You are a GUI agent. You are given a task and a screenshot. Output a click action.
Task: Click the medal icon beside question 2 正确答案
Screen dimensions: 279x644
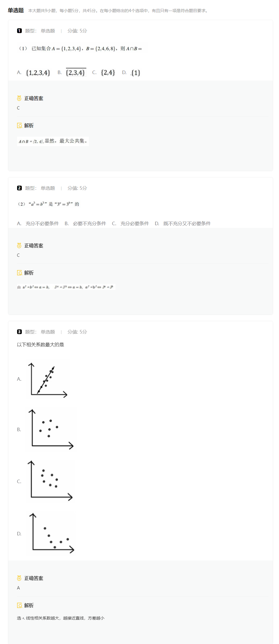coord(19,246)
